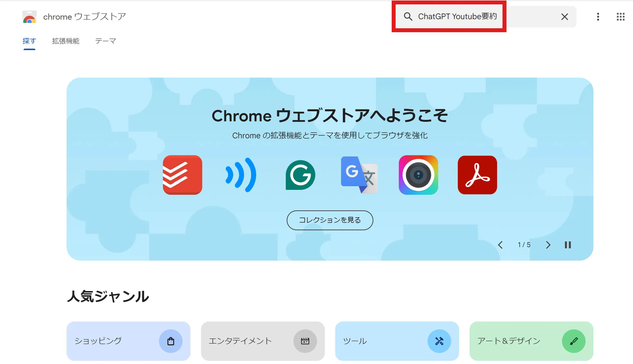Switch to the 拡張機能 tab
This screenshot has width=633, height=364.
66,41
